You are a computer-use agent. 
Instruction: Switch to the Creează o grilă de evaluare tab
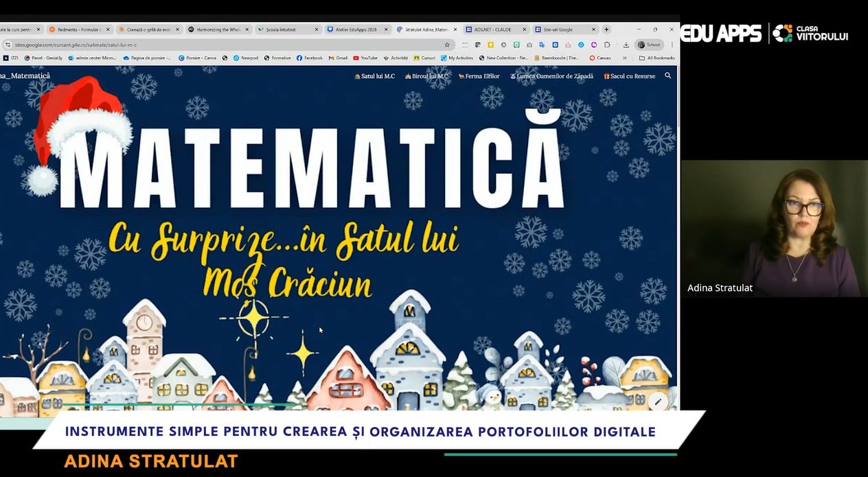click(x=148, y=30)
